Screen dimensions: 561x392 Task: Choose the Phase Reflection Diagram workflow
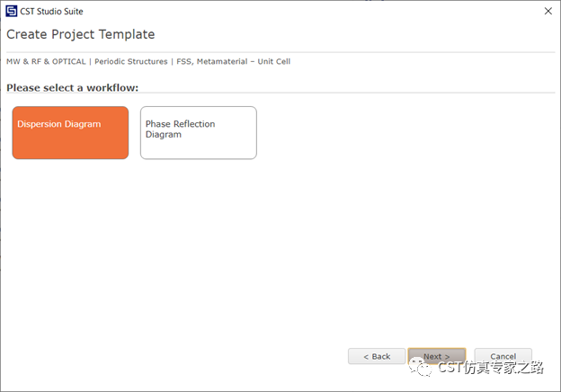click(x=198, y=133)
